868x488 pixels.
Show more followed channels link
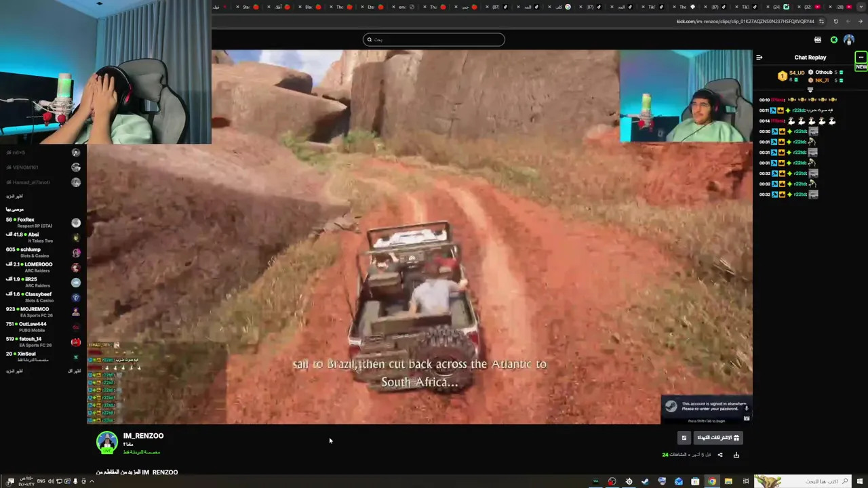coord(14,196)
